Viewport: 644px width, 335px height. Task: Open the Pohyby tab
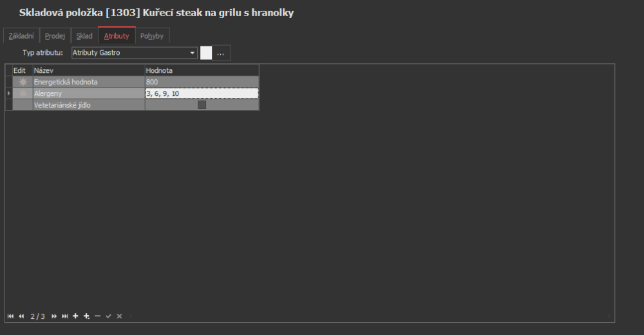click(152, 36)
